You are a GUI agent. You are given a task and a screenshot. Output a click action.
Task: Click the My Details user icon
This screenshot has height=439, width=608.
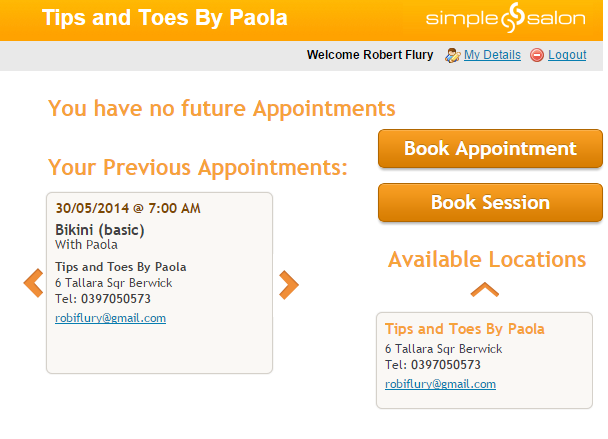pyautogui.click(x=452, y=55)
